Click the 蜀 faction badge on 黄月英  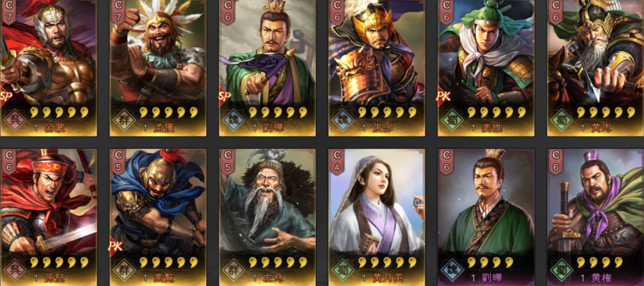point(343,270)
